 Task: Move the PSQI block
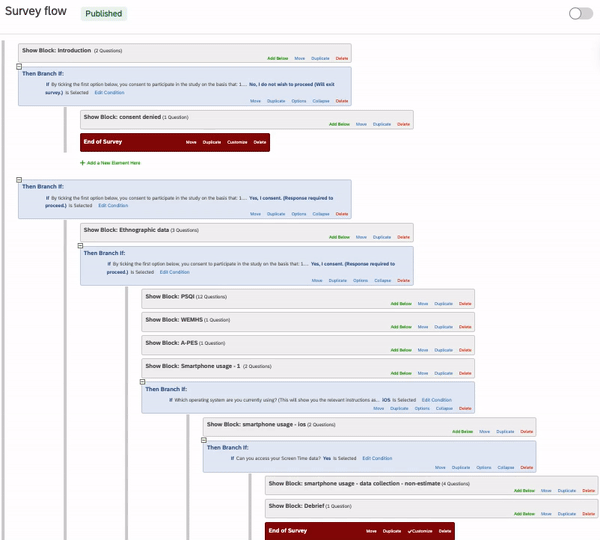[x=423, y=303]
